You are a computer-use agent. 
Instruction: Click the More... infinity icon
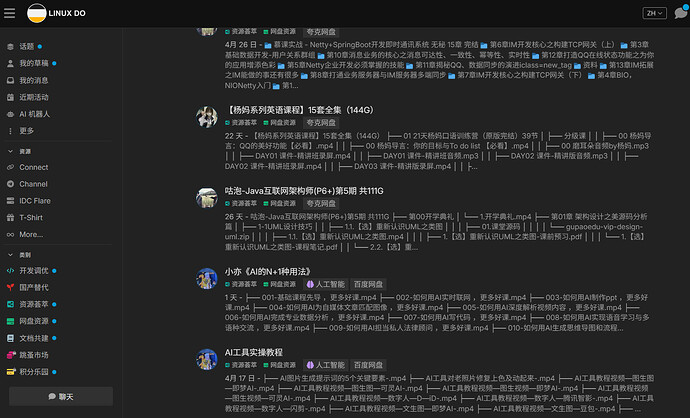pyautogui.click(x=10, y=235)
